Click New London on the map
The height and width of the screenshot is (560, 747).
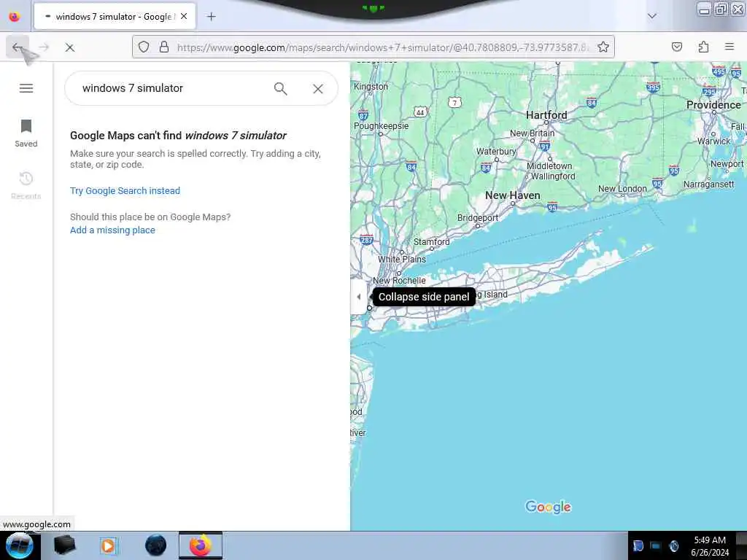(622, 189)
